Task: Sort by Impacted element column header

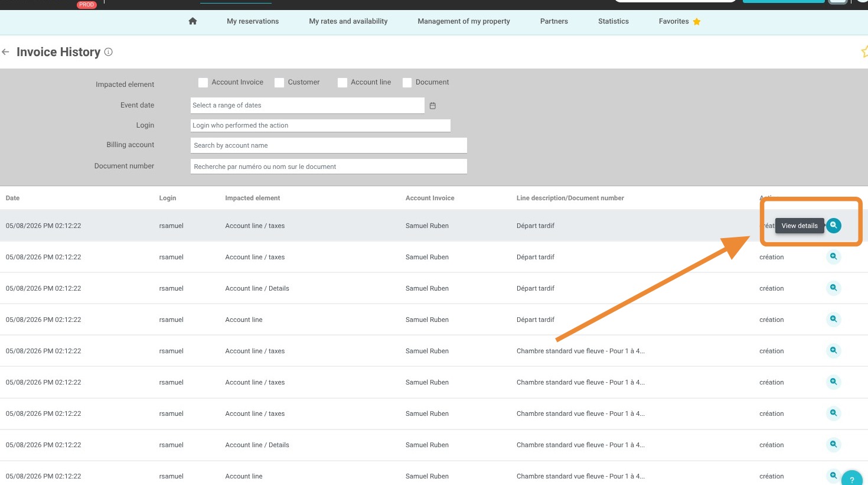Action: tap(253, 198)
